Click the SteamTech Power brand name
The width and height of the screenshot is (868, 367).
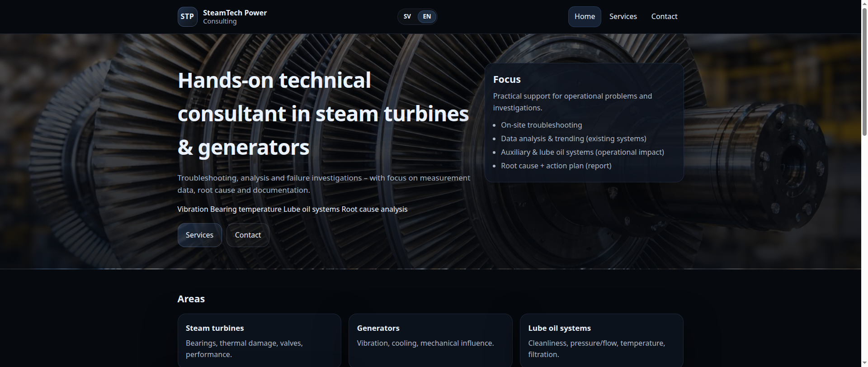tap(235, 13)
